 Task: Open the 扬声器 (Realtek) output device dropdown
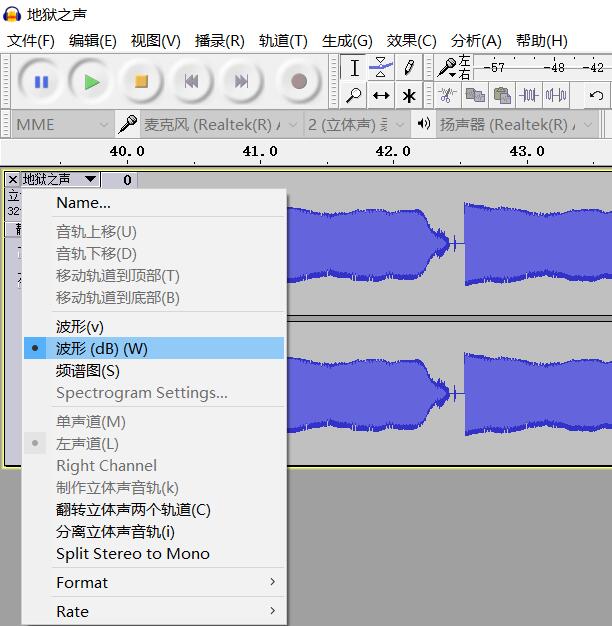coord(517,125)
